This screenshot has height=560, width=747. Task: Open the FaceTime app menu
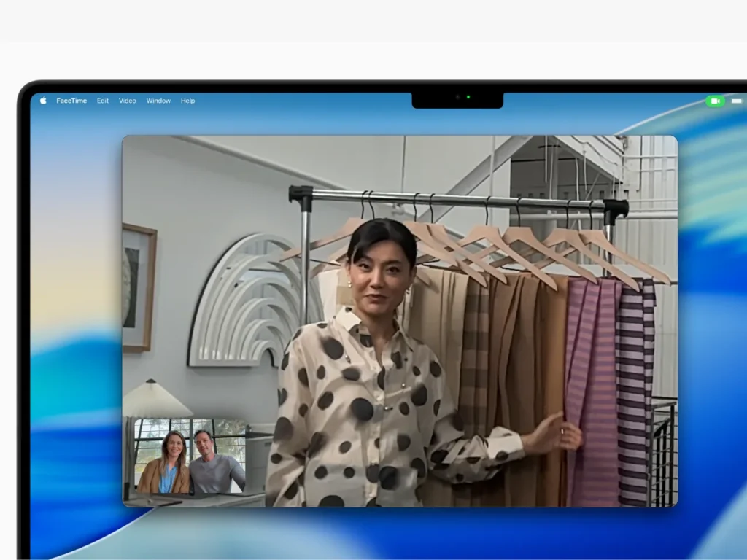[72, 101]
